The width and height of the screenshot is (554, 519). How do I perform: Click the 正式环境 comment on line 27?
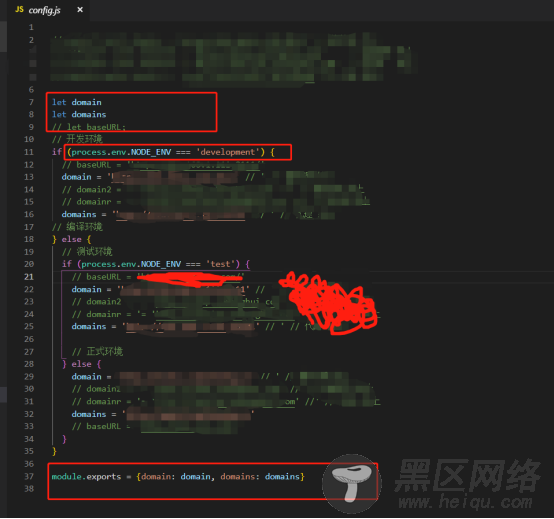point(98,352)
